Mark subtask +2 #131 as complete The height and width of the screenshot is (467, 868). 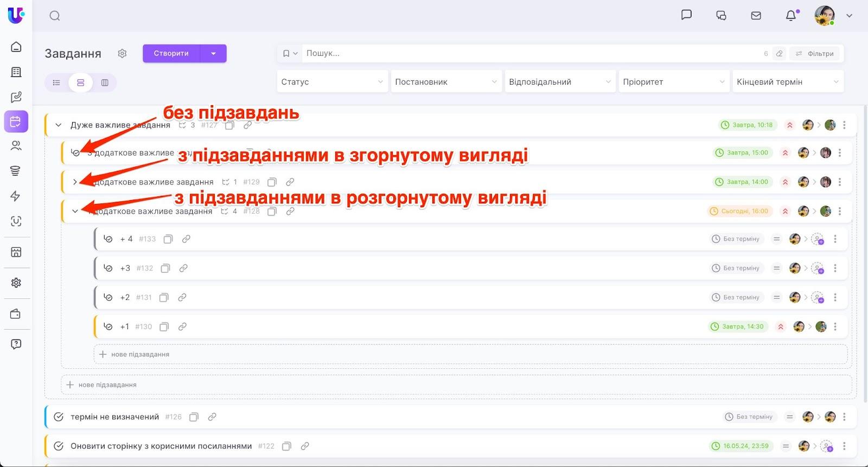click(108, 297)
